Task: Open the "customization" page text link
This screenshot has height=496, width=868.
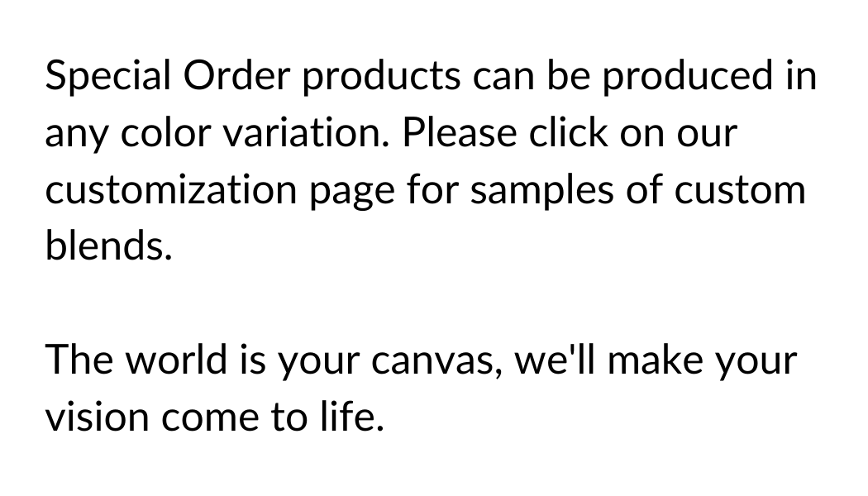Action: (172, 190)
